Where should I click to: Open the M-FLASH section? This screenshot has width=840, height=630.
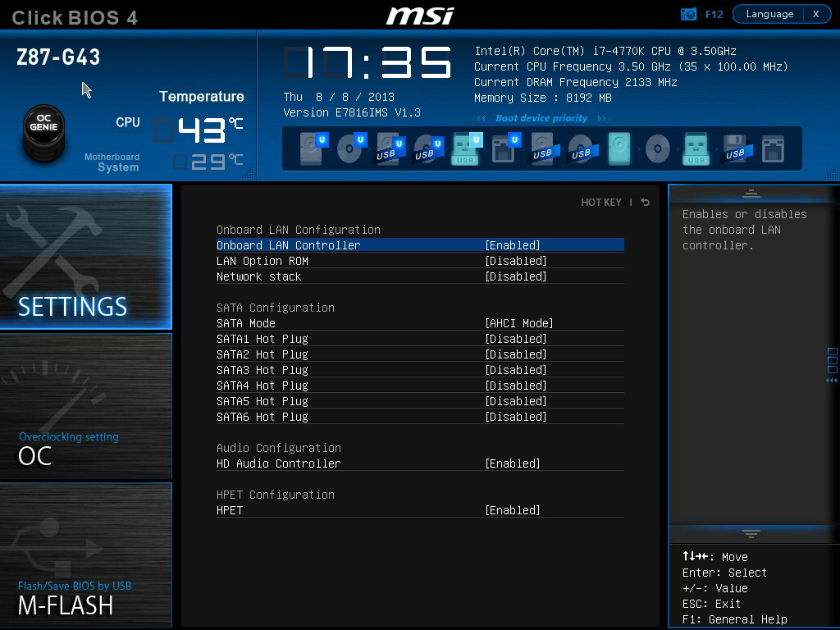click(85, 555)
